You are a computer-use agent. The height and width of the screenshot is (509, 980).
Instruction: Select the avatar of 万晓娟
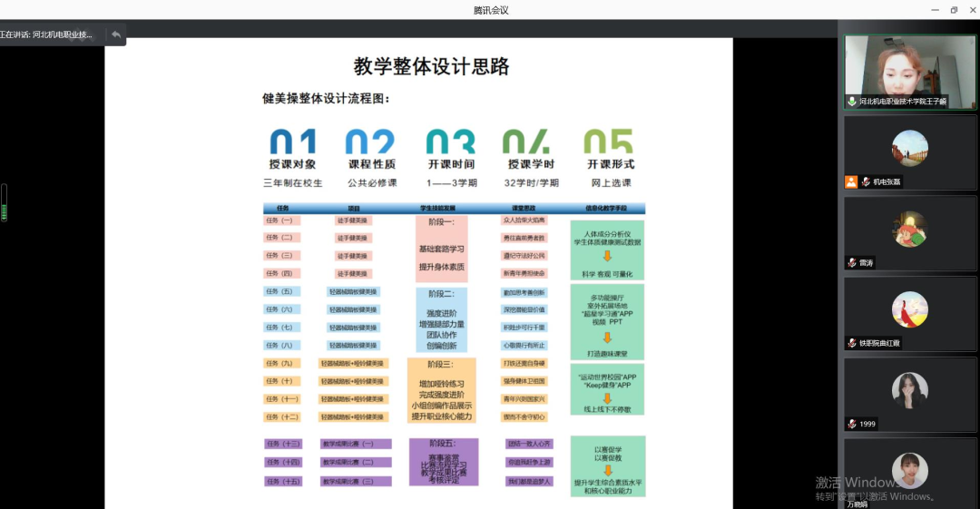pyautogui.click(x=909, y=471)
